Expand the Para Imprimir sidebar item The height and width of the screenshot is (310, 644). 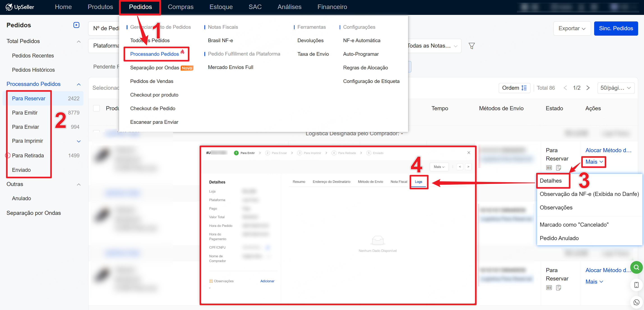78,141
